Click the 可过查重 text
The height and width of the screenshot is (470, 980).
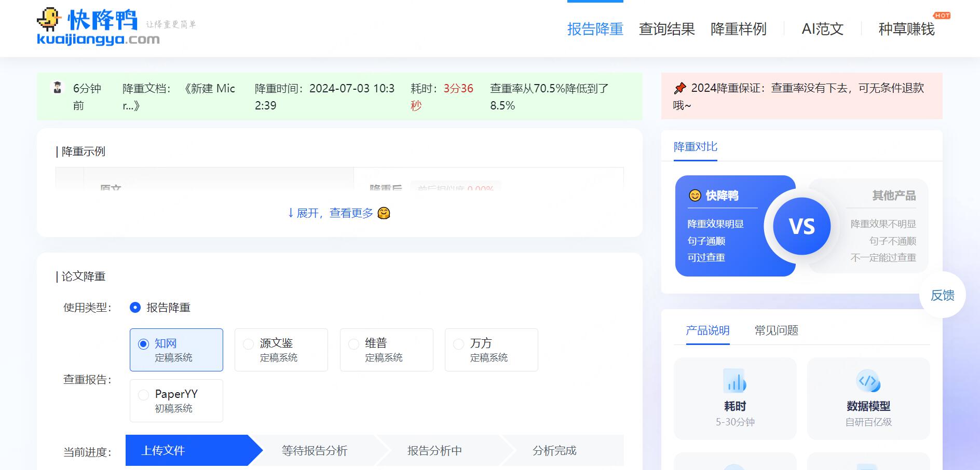pyautogui.click(x=706, y=258)
